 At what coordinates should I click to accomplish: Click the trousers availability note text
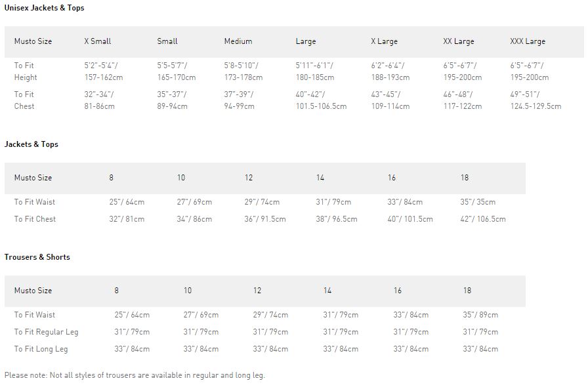[x=135, y=375]
